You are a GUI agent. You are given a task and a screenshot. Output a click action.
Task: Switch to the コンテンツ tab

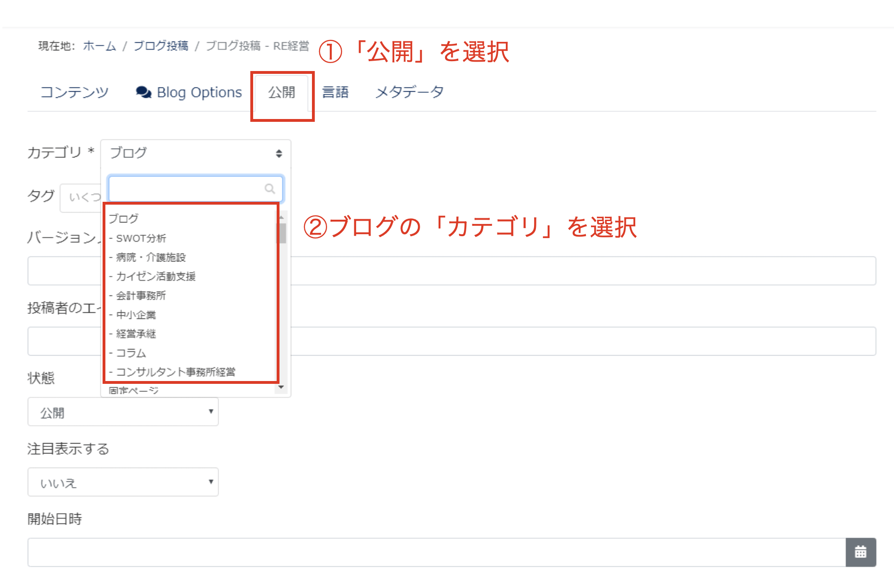coord(74,92)
